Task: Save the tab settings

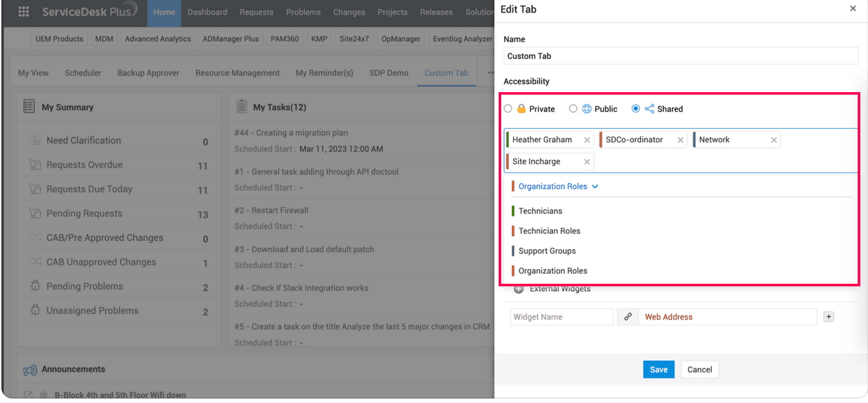Action: pos(658,370)
